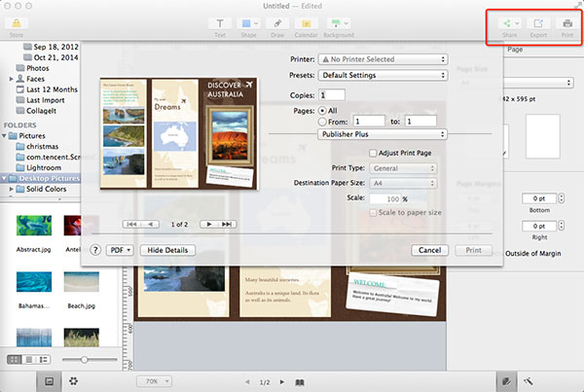Jump to last page in print preview
The height and width of the screenshot is (392, 584).
pyautogui.click(x=228, y=224)
